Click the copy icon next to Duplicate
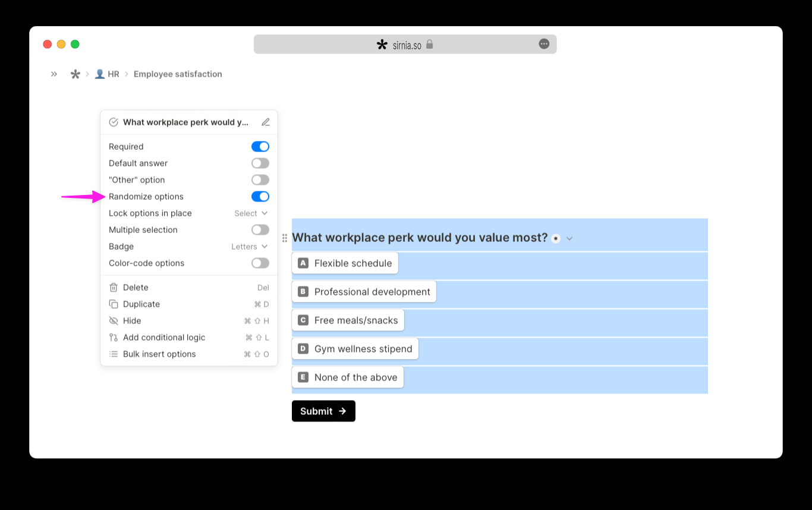This screenshot has height=510, width=812. (114, 304)
